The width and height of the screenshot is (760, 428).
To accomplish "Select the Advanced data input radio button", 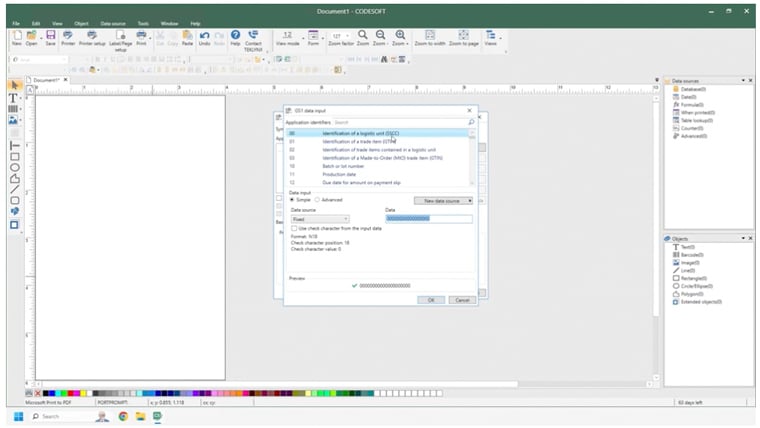I will pos(317,199).
